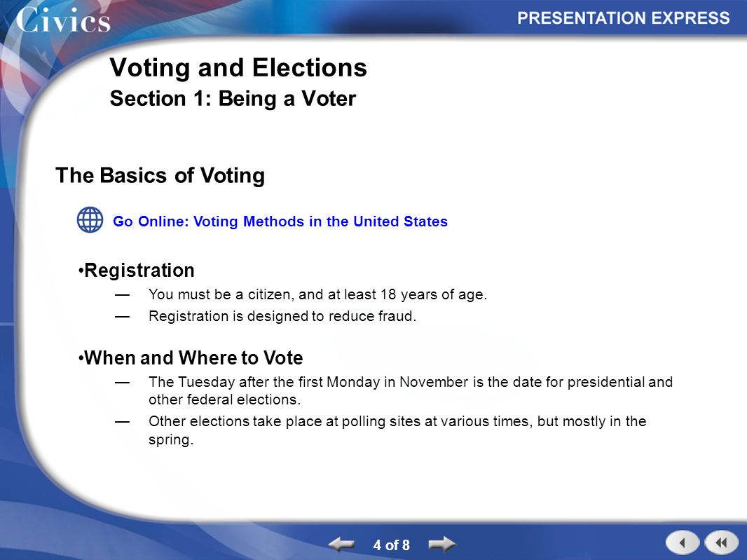This screenshot has height=560, width=747.
Task: Click the Registration bullet heading
Action: click(136, 271)
